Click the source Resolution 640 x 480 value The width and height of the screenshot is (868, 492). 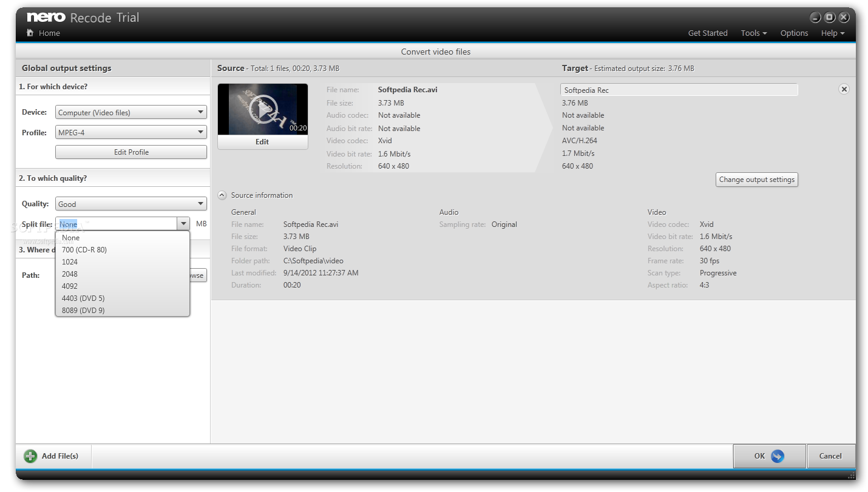point(393,166)
